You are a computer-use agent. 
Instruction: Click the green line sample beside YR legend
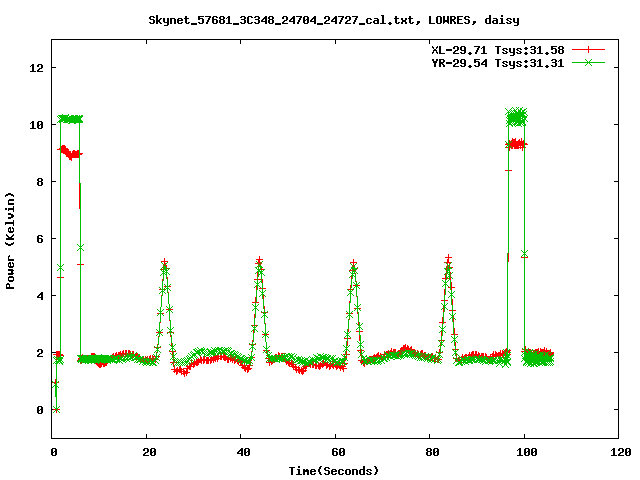[x=588, y=62]
